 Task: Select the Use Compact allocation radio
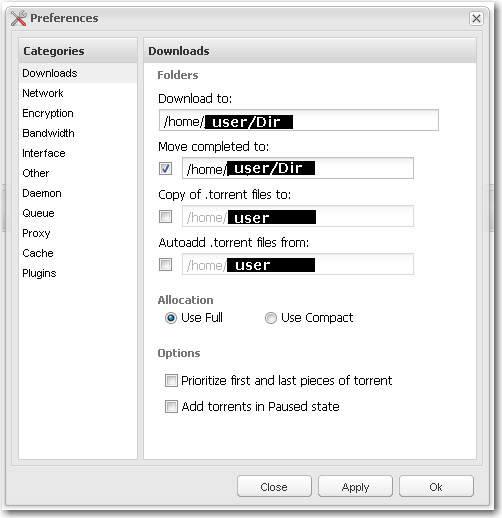tap(271, 318)
